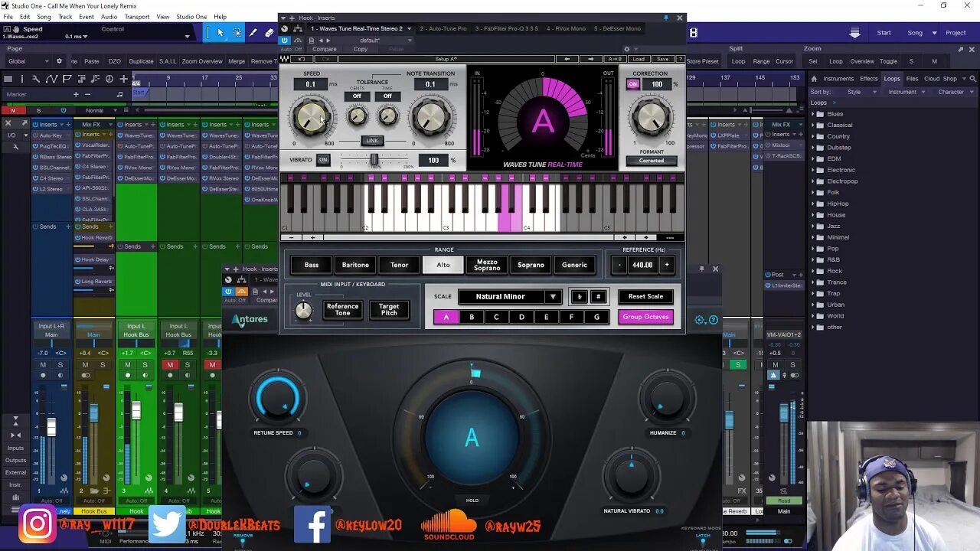Open the Global macro page dropdown
The width and height of the screenshot is (980, 551).
pos(26,61)
